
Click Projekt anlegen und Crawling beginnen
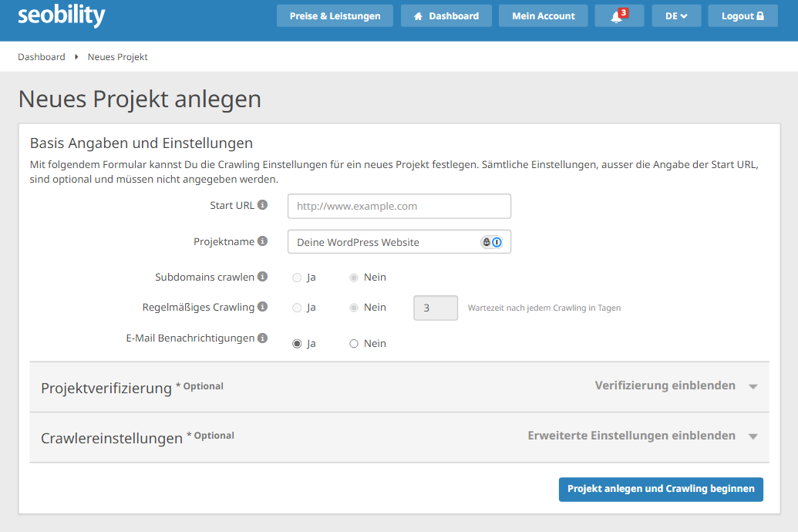coord(661,489)
